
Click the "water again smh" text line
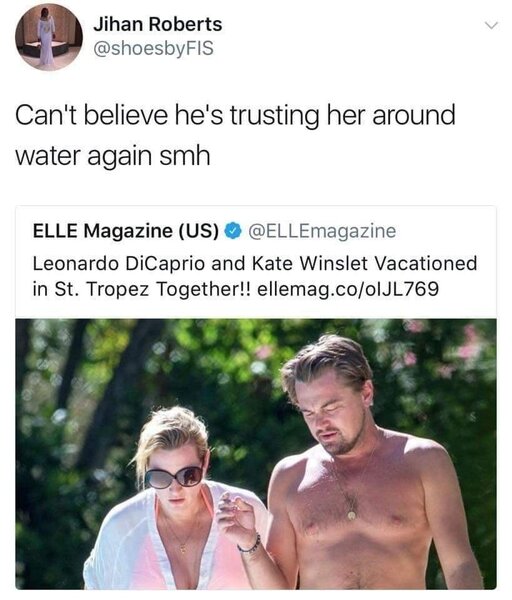pos(113,156)
